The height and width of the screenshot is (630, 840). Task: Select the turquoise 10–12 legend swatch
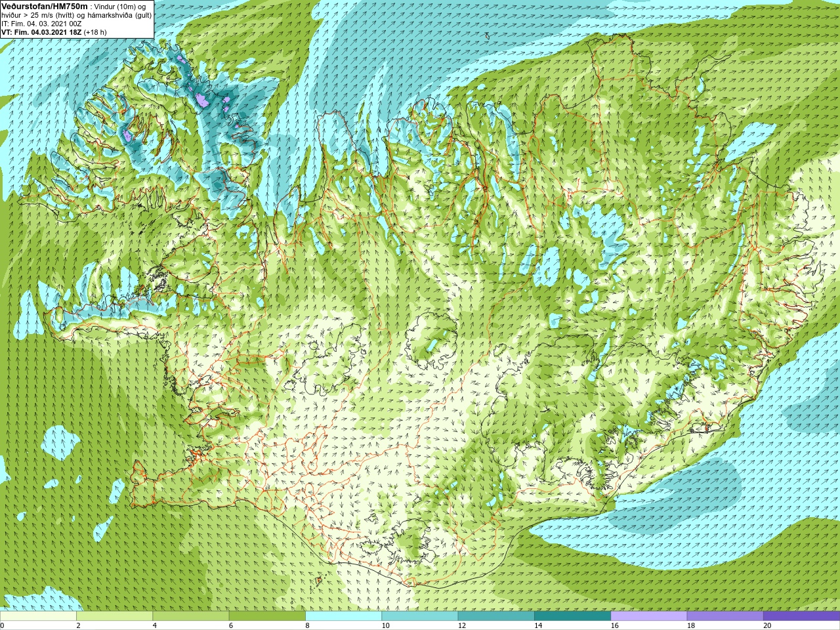(420, 616)
